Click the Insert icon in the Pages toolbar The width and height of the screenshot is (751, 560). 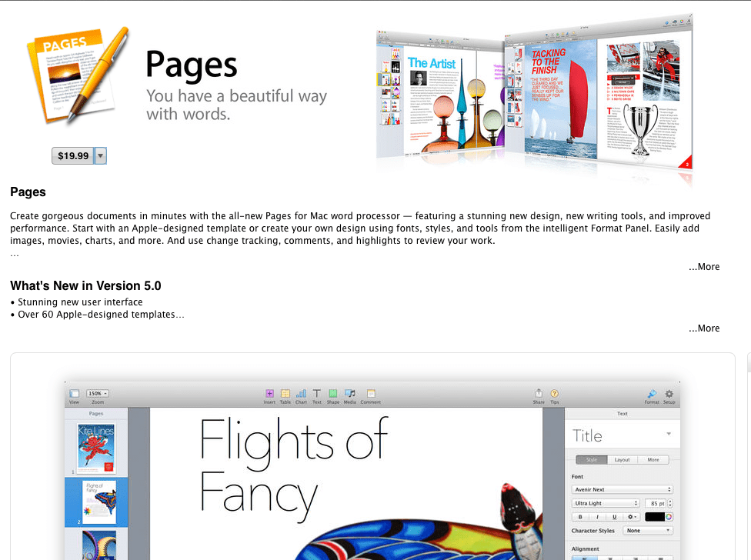(270, 393)
